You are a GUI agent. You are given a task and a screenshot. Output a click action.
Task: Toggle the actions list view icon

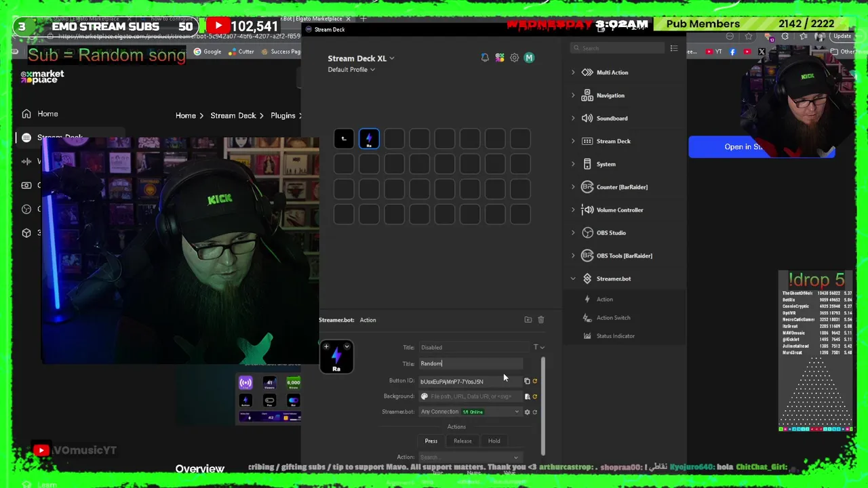[x=674, y=48]
